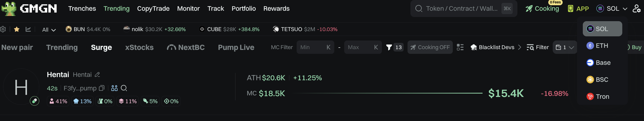Screen dimensions: 644x121
Task: Open the SOL chain selector dropdown
Action: point(612,9)
